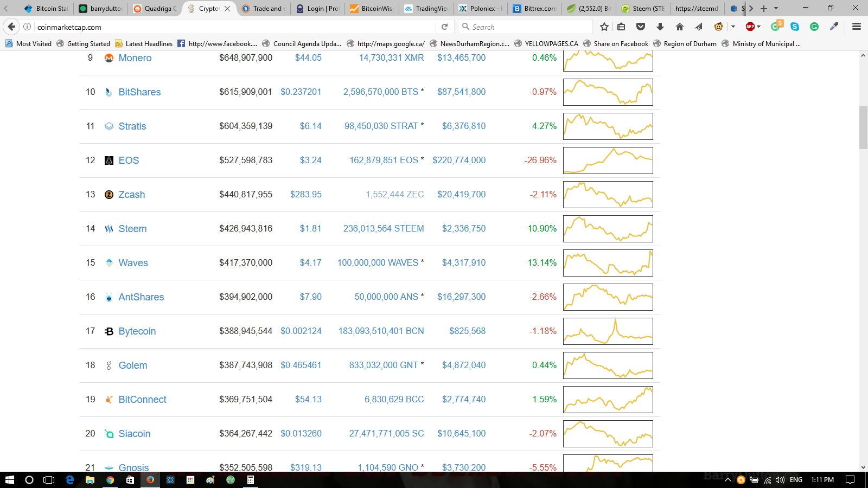
Task: Show hidden system tray icons
Action: (x=728, y=480)
